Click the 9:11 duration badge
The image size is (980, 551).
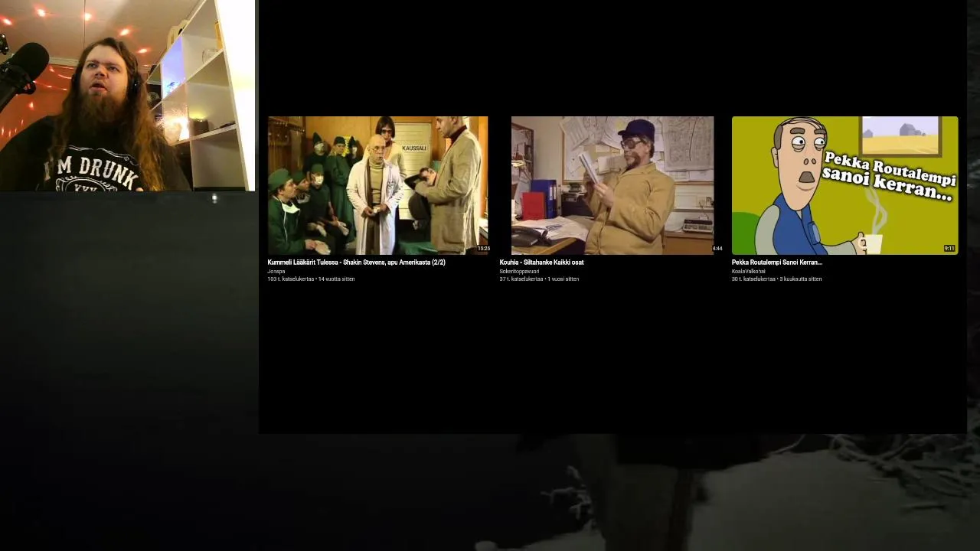tap(949, 249)
